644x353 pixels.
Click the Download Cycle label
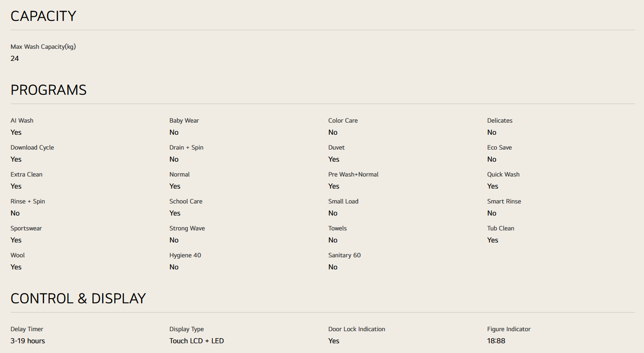(x=32, y=147)
